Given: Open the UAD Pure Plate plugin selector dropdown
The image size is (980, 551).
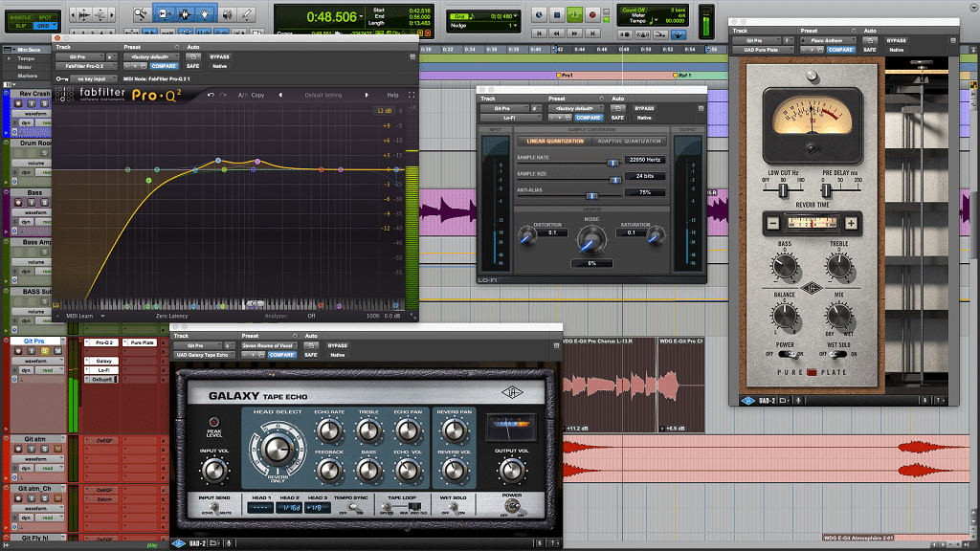Looking at the screenshot, I should [762, 50].
